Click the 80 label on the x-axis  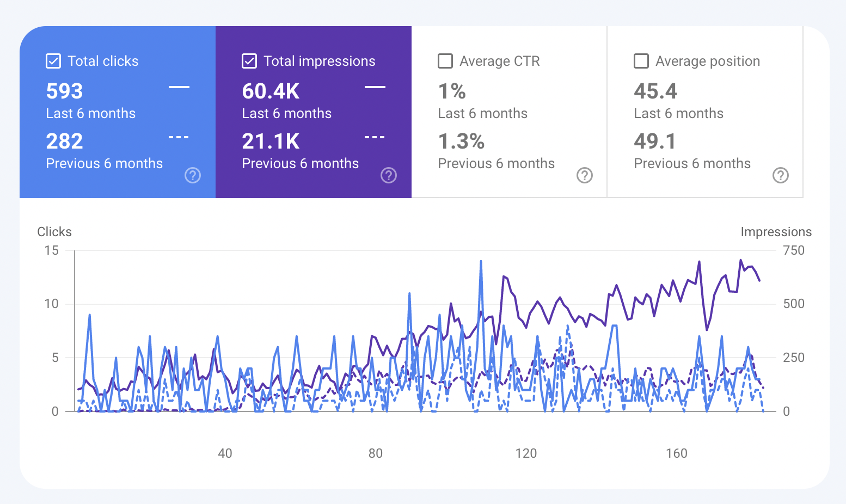click(x=376, y=453)
